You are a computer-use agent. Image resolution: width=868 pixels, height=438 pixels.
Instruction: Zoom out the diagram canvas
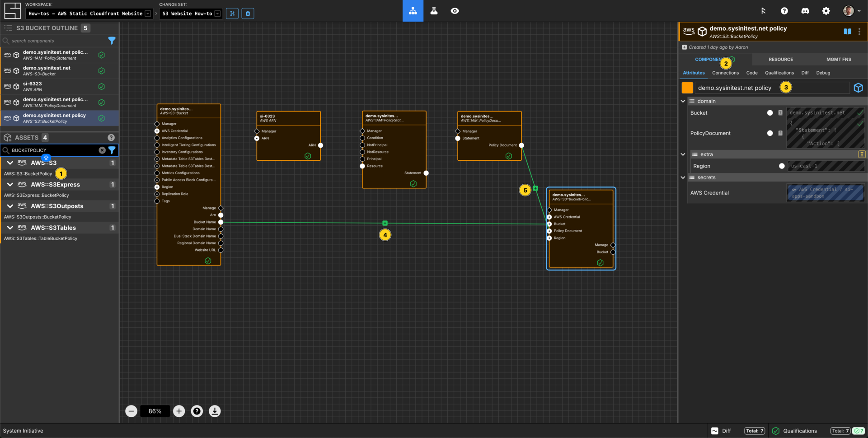[131, 411]
